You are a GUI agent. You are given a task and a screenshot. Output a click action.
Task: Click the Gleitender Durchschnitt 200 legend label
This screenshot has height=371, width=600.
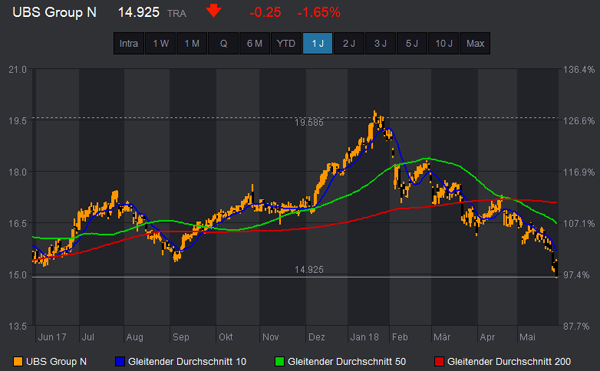pos(509,361)
